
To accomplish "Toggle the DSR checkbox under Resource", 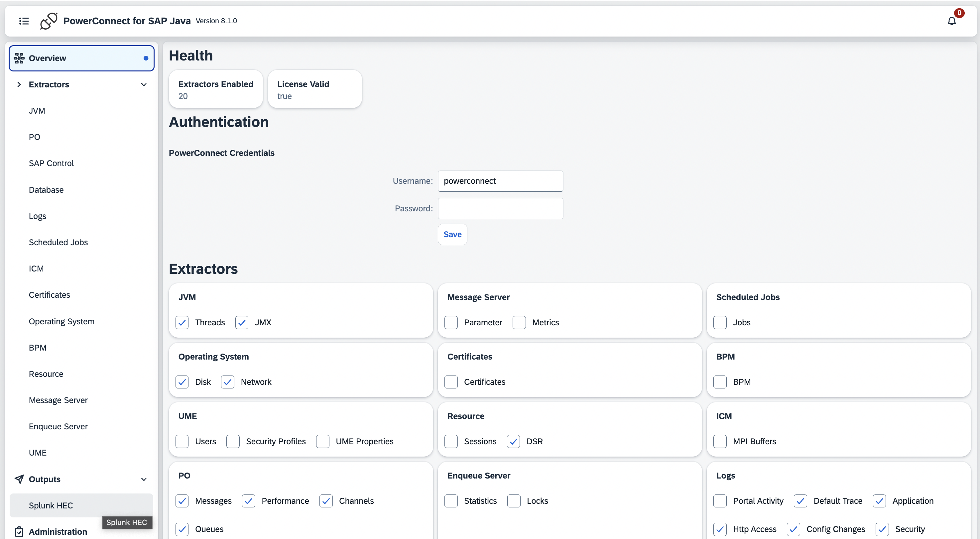I will click(514, 441).
